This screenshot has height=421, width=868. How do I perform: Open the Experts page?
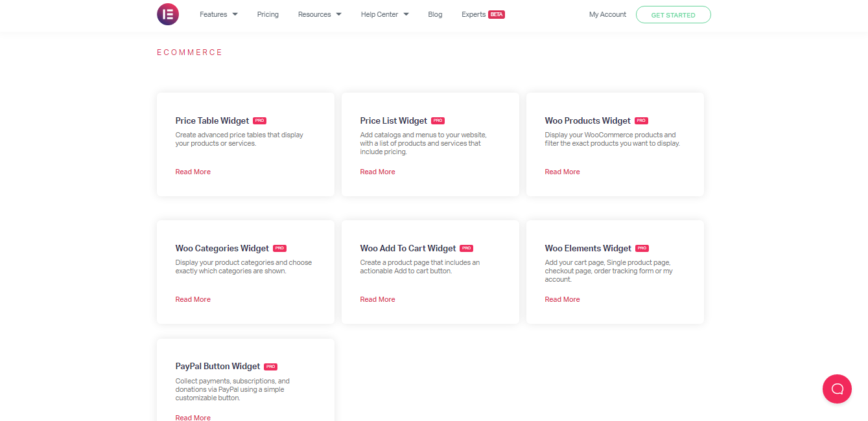coord(473,14)
